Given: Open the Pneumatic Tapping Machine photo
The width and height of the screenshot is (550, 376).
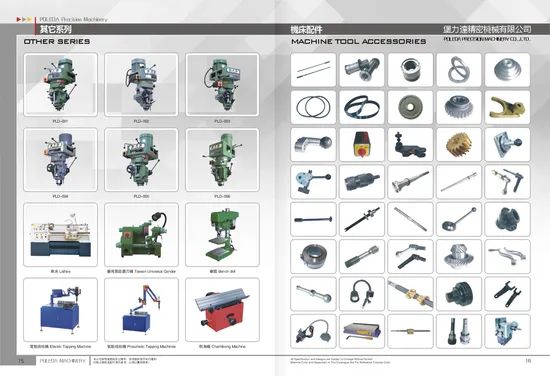Looking at the screenshot, I should pyautogui.click(x=141, y=310).
